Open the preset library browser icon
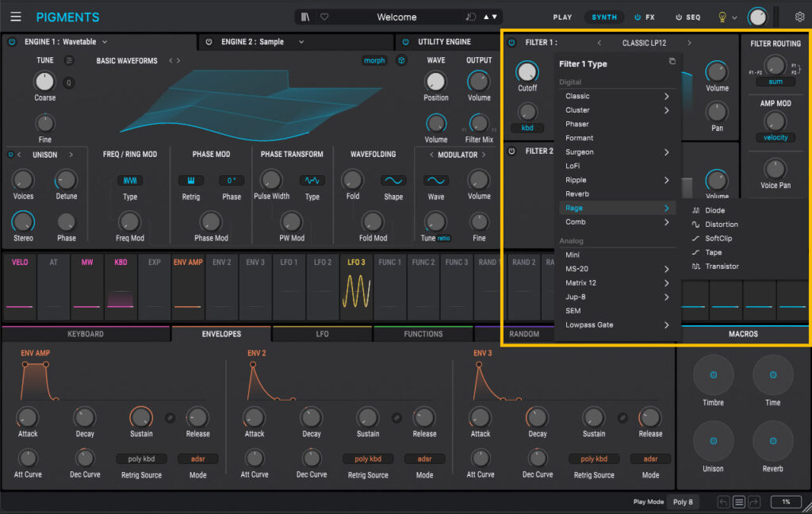The width and height of the screenshot is (812, 514). [305, 17]
